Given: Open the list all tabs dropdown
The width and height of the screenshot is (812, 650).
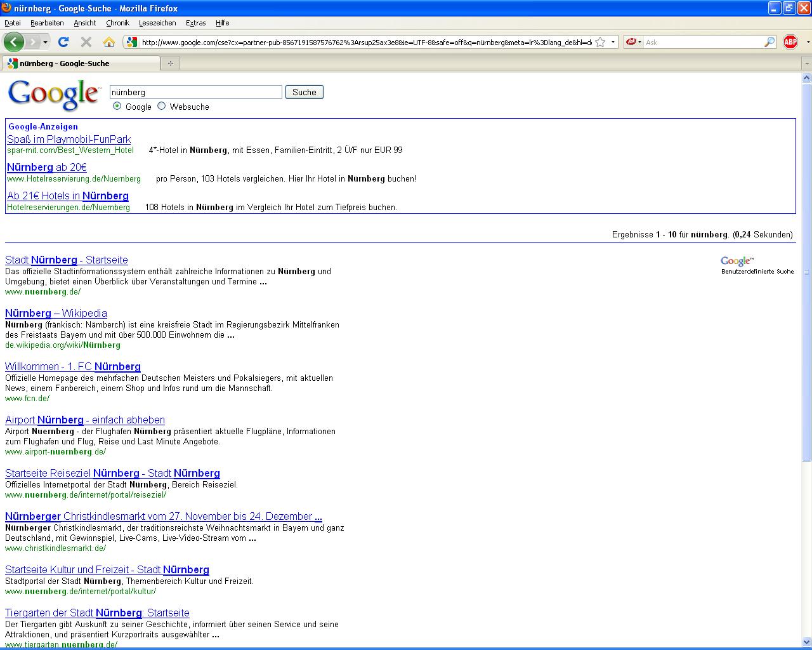Looking at the screenshot, I should click(806, 63).
